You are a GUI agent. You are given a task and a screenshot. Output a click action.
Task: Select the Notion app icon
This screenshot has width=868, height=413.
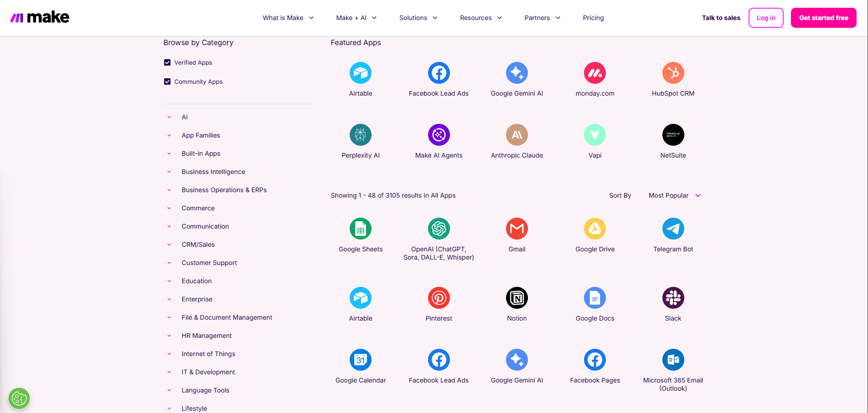(517, 298)
